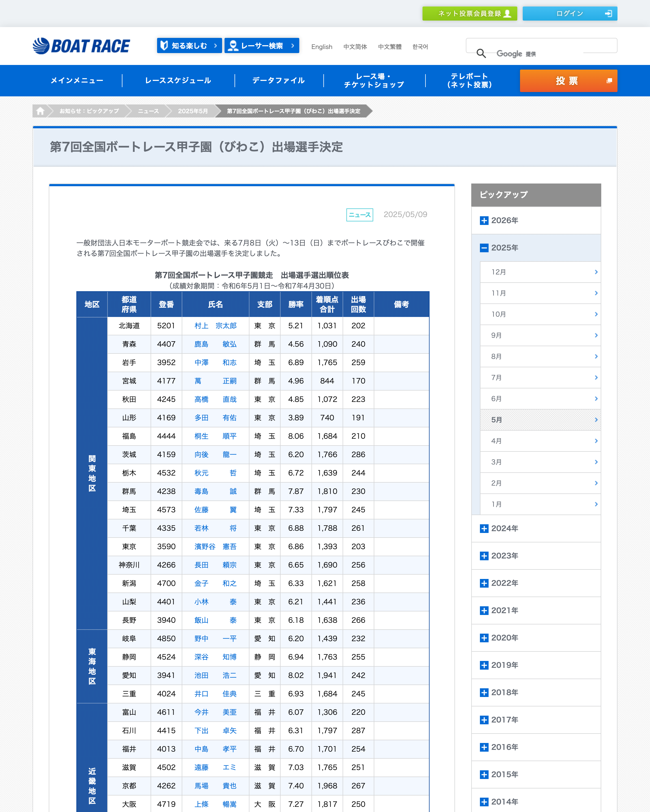Expand the 2018年 archive section
This screenshot has width=650, height=812.
(x=536, y=693)
